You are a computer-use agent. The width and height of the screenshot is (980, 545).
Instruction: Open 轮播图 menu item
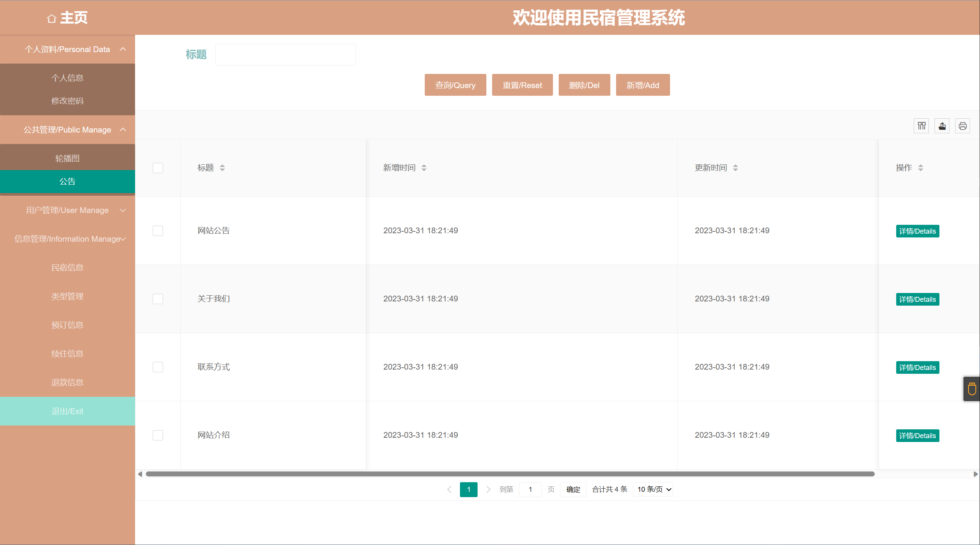(x=67, y=158)
